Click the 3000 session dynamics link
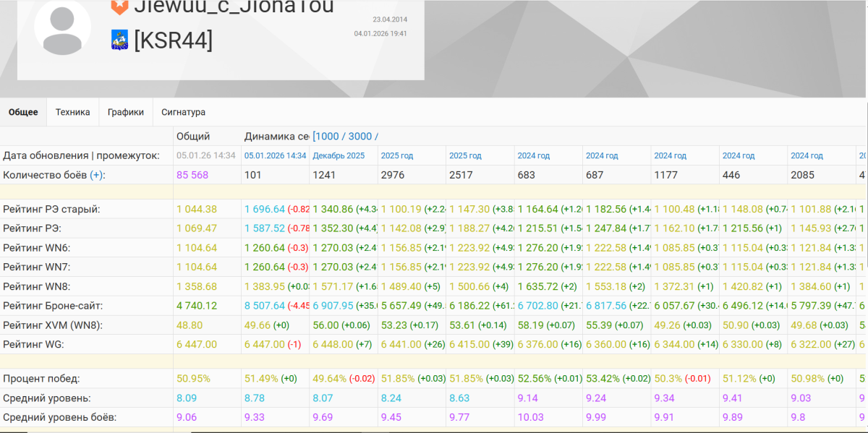Screen dimensions: 868x433 click(x=360, y=136)
